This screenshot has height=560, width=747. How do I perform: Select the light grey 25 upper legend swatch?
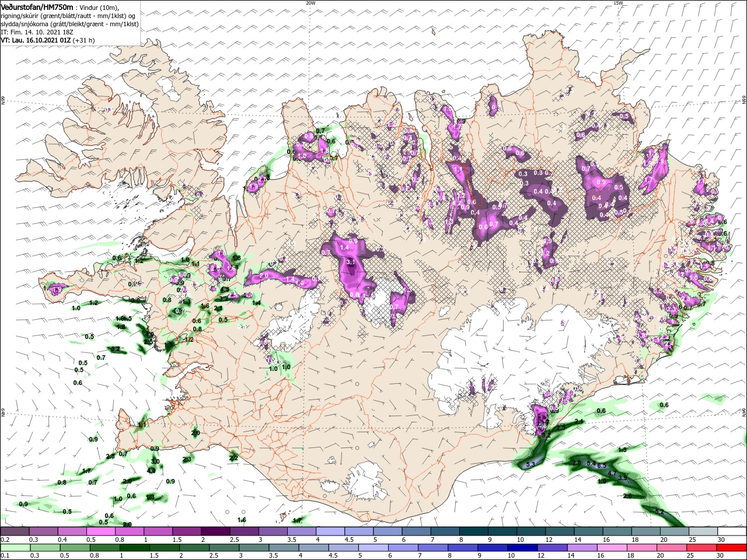(x=703, y=531)
